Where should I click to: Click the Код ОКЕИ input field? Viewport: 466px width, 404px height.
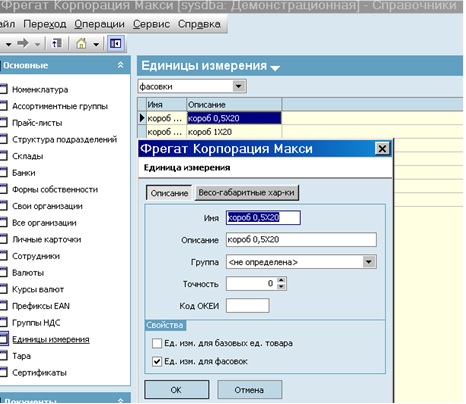click(x=248, y=306)
